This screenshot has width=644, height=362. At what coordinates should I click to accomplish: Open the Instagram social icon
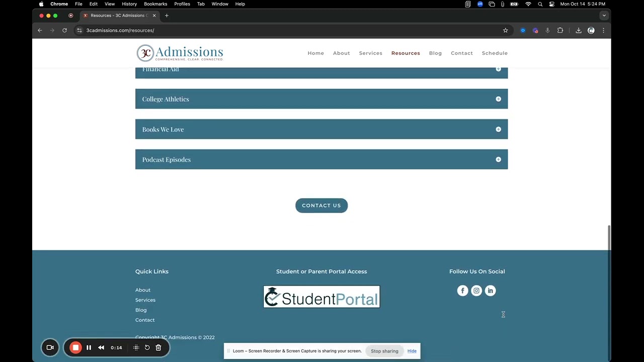[x=476, y=291]
